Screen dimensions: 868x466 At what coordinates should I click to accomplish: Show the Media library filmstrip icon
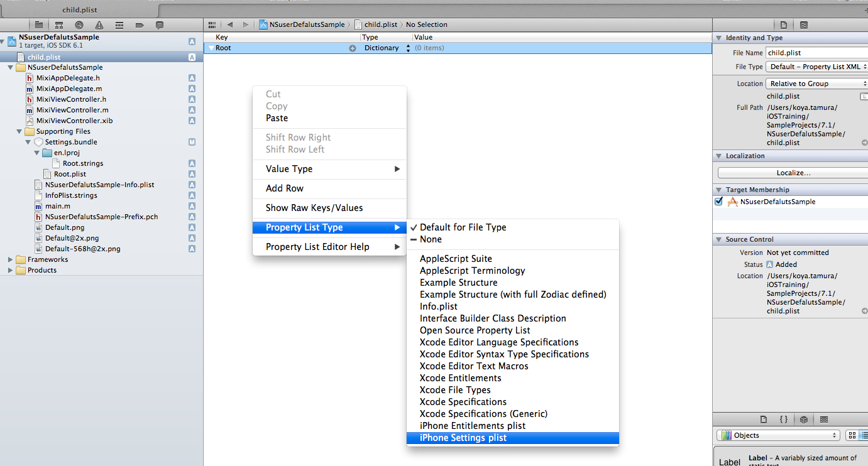[824, 420]
